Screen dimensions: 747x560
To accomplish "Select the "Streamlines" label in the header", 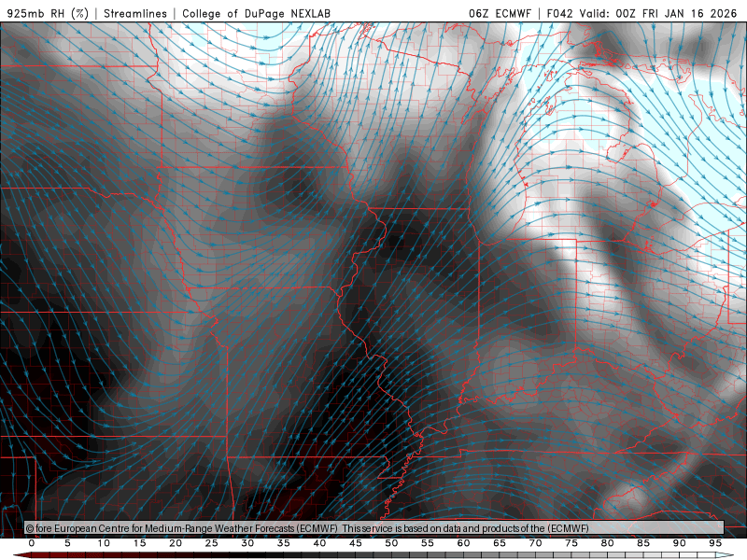I will [x=135, y=13].
